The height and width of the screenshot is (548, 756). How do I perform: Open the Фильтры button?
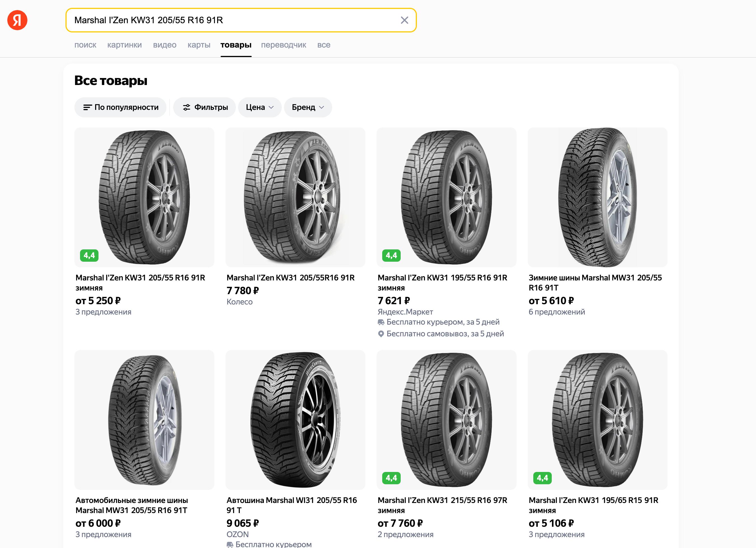(x=205, y=107)
